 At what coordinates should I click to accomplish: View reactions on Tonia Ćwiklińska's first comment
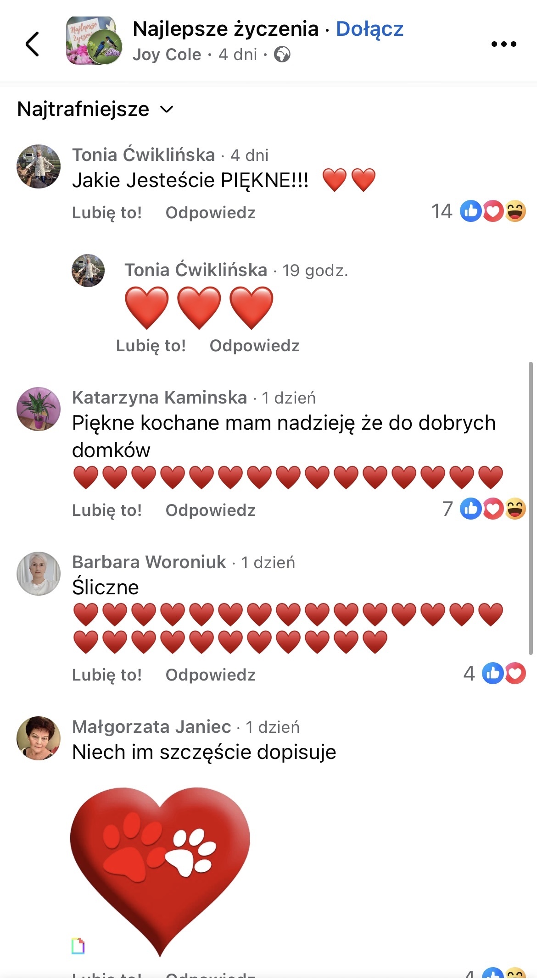(479, 211)
